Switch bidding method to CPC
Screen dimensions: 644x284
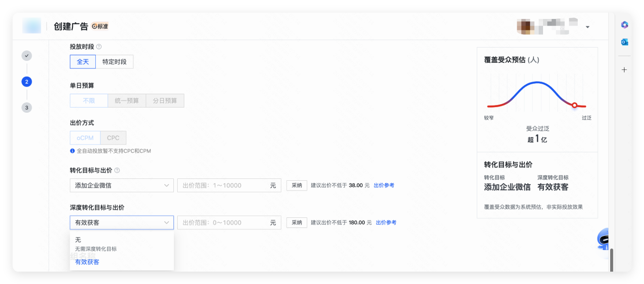(113, 137)
